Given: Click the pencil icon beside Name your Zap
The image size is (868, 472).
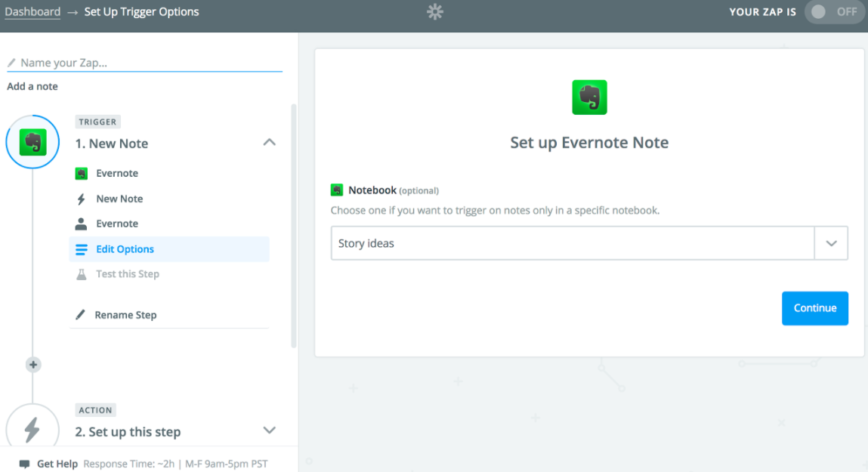Looking at the screenshot, I should pyautogui.click(x=11, y=63).
